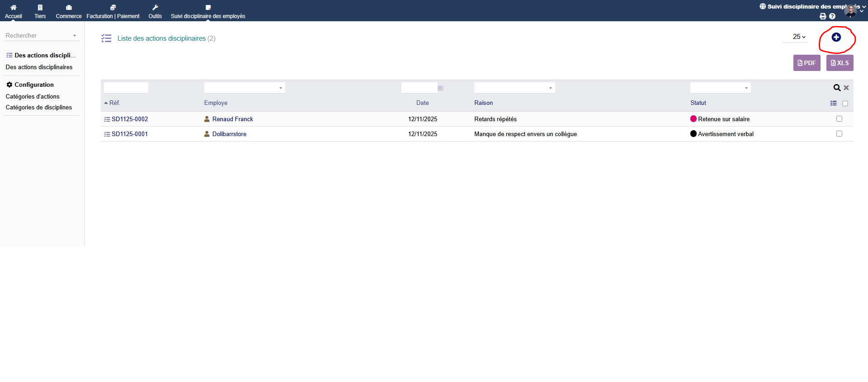Open the Catégories de disciplines link
This screenshot has width=868, height=382.
pyautogui.click(x=39, y=107)
